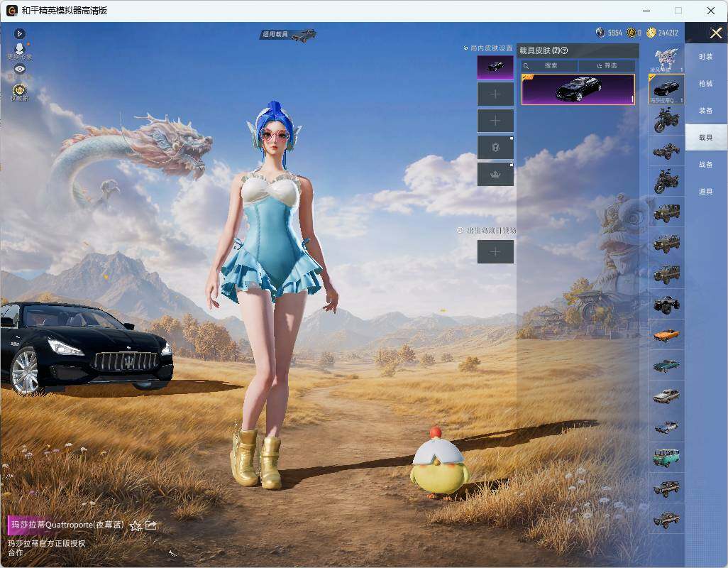Share the Maserati skin with share icon
The image size is (728, 568).
151,525
